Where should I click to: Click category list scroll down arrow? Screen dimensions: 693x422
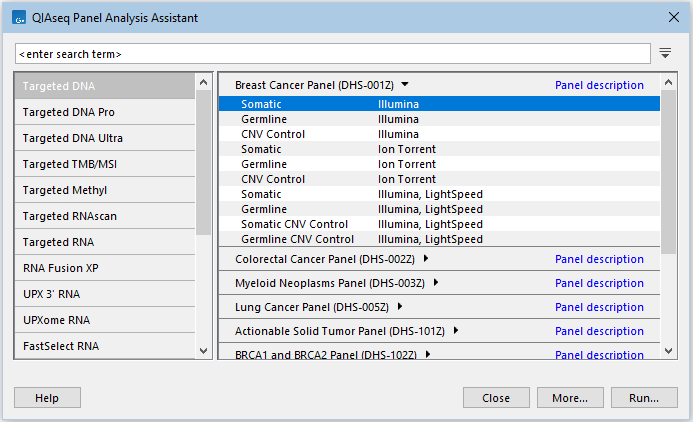point(203,350)
